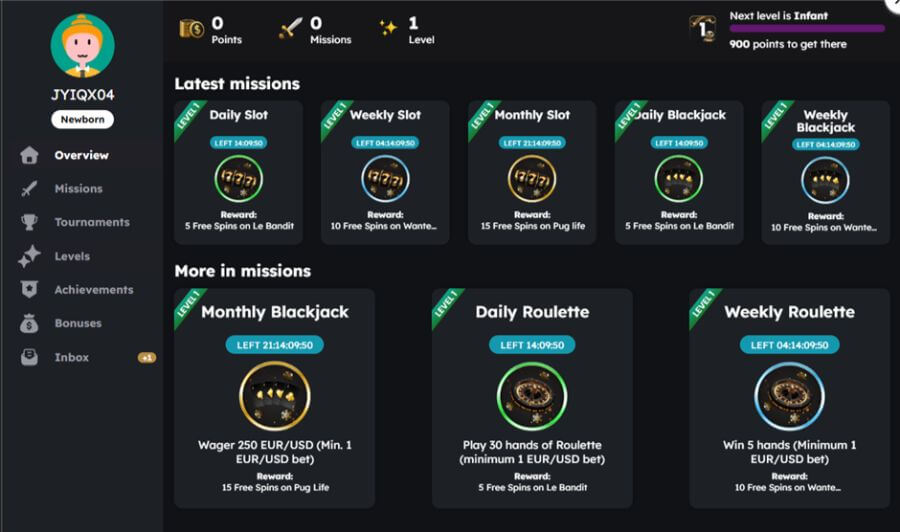Click the Daily Roulette wheel icon

(532, 396)
